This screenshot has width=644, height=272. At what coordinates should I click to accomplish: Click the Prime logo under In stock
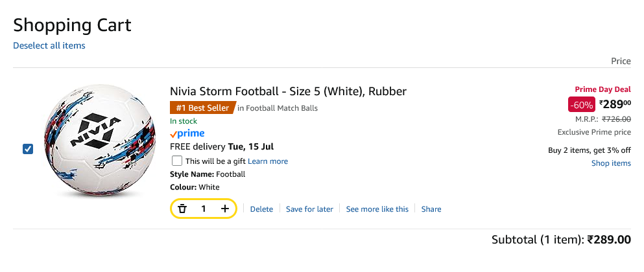187,133
